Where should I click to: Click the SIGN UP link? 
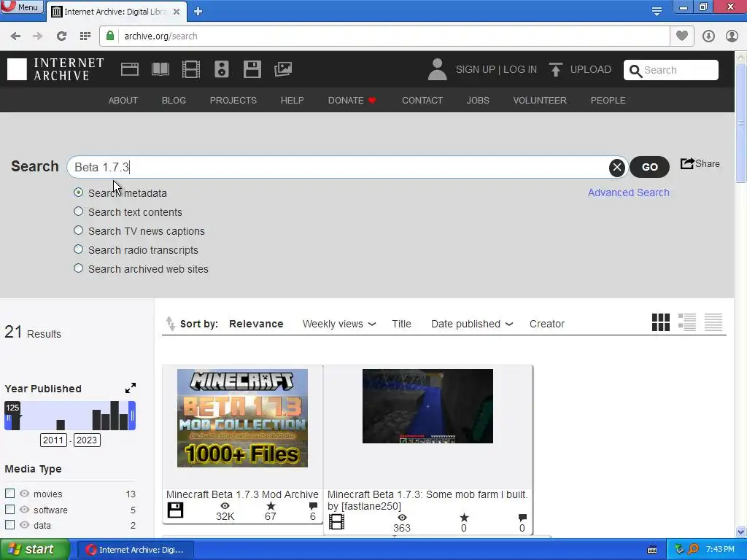(x=475, y=69)
